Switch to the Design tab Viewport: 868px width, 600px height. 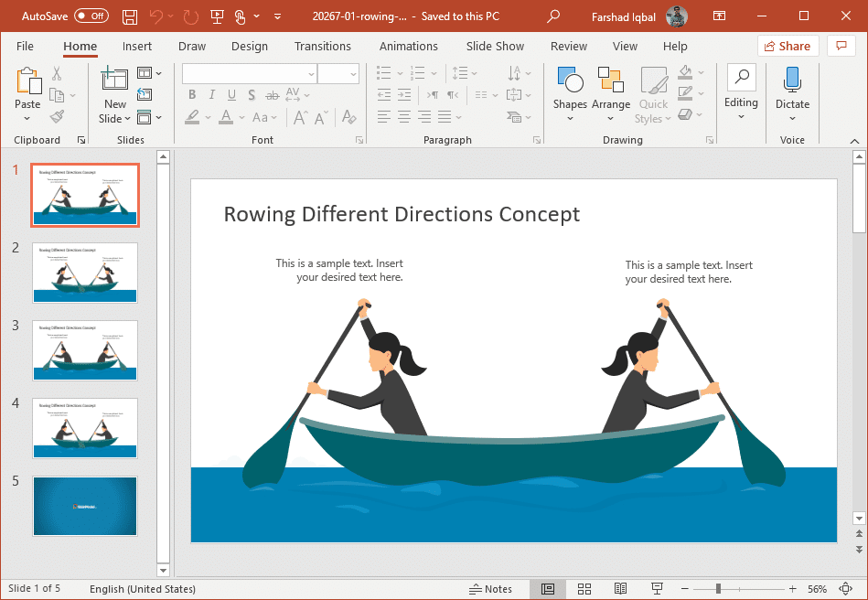[249, 47]
